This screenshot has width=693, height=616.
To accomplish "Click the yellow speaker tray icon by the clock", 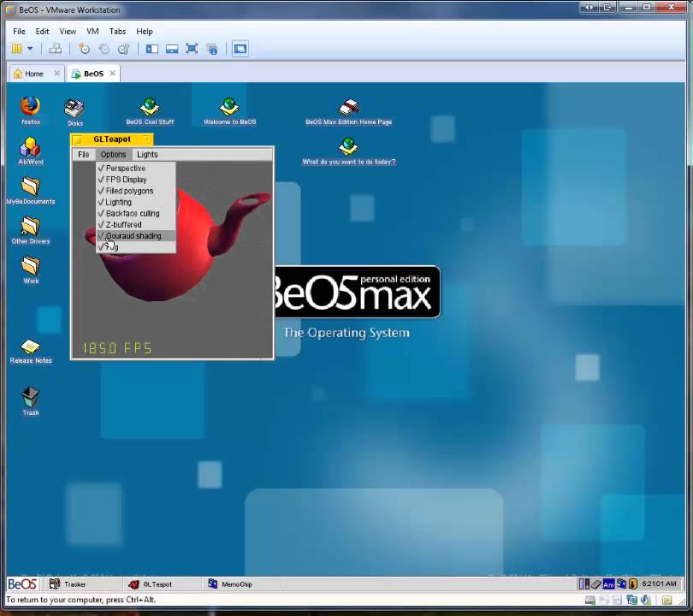I will point(633,584).
